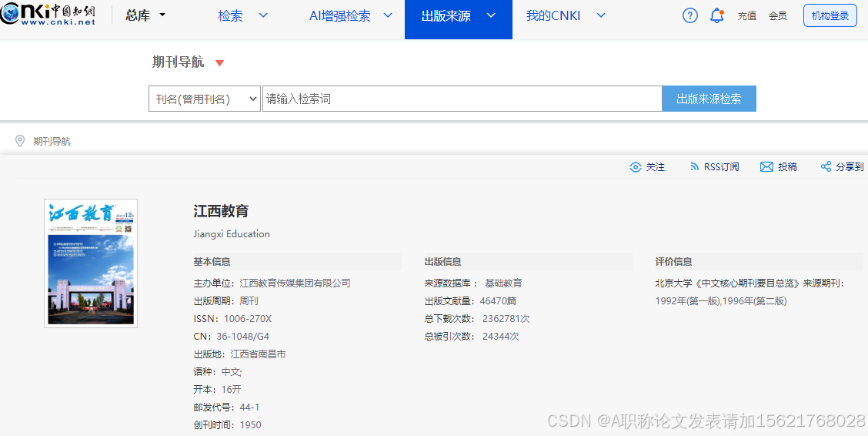
Task: Click the 创刊时间：1950 line
Action: pyautogui.click(x=228, y=425)
